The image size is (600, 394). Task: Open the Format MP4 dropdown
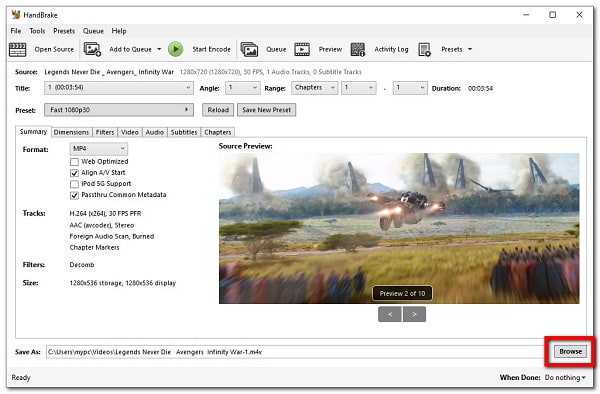pos(99,148)
